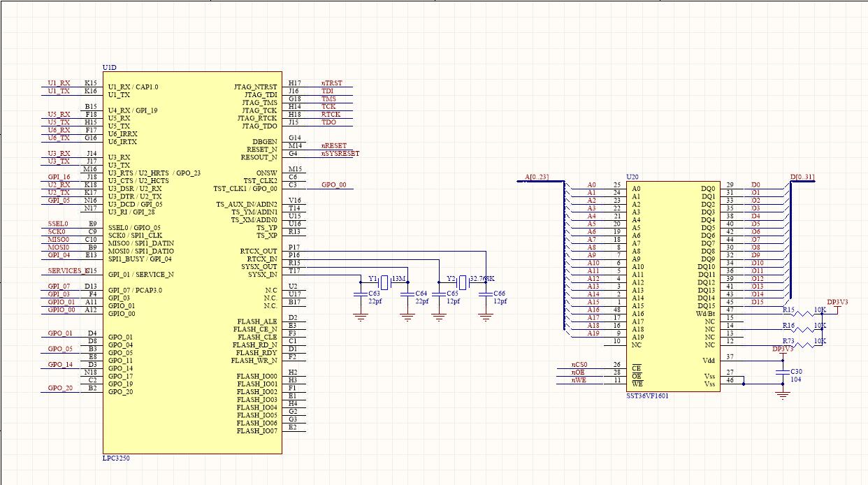The height and width of the screenshot is (485, 868).
Task: Click the SYSX_IN pin name
Action: (261, 274)
